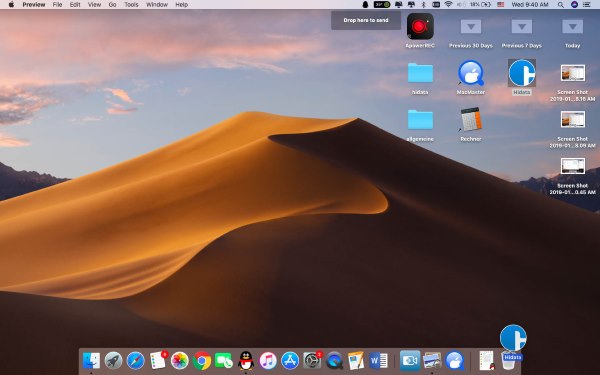Viewport: 600px width, 375px height.
Task: Open the Help menu
Action: (x=181, y=5)
